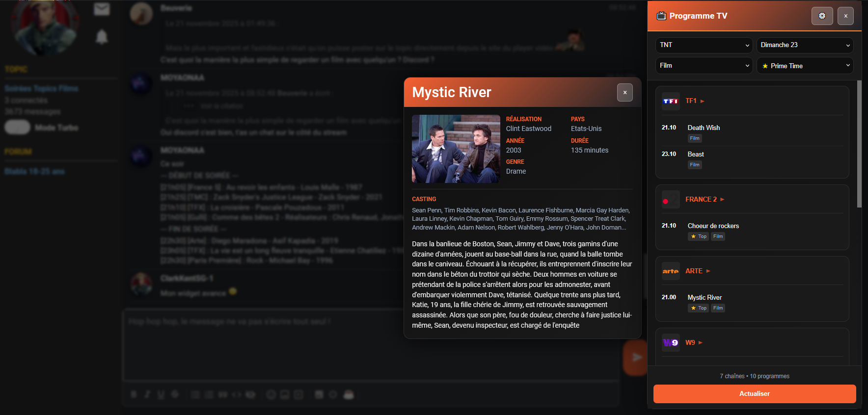The width and height of the screenshot is (868, 415).
Task: Click the 'Mystic River' popup title
Action: (452, 92)
